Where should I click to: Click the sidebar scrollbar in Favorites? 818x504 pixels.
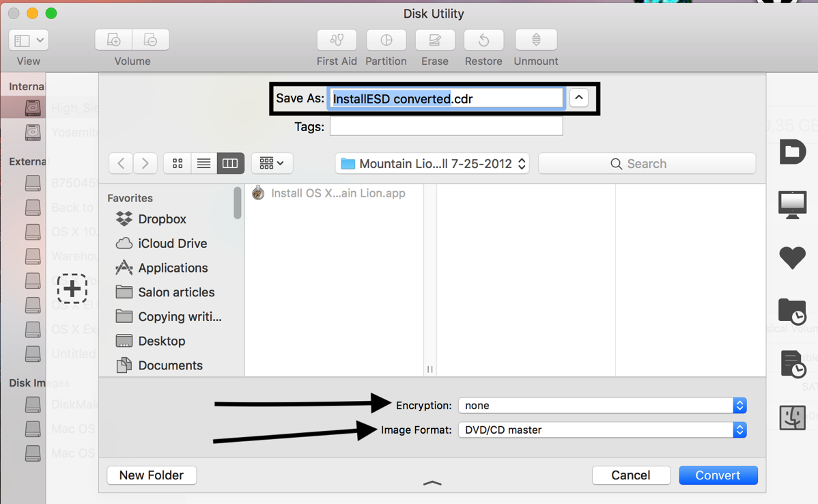[238, 203]
